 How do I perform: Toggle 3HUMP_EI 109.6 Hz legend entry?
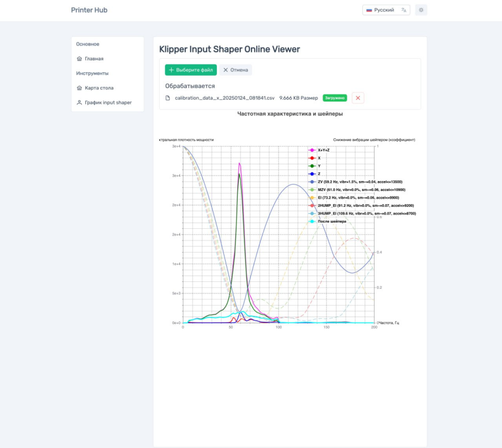362,213
